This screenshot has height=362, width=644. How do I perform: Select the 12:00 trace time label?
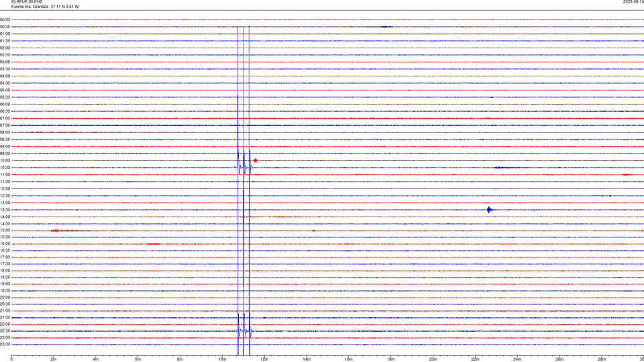[5, 189]
